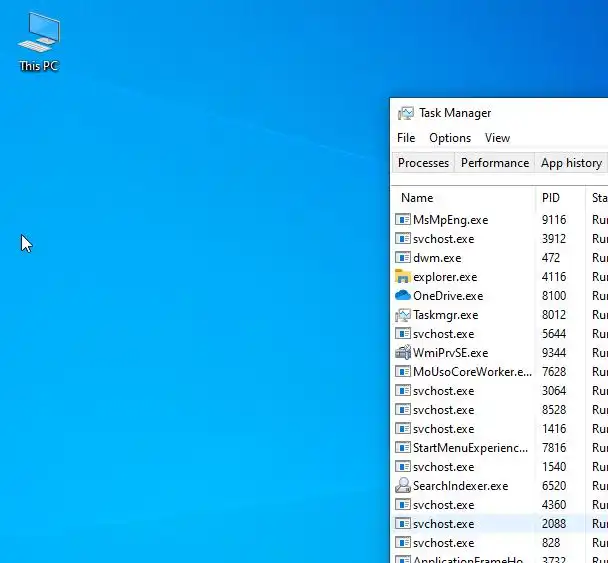The height and width of the screenshot is (563, 608).
Task: Select the Taskmgr.exe process name
Action: (x=446, y=315)
